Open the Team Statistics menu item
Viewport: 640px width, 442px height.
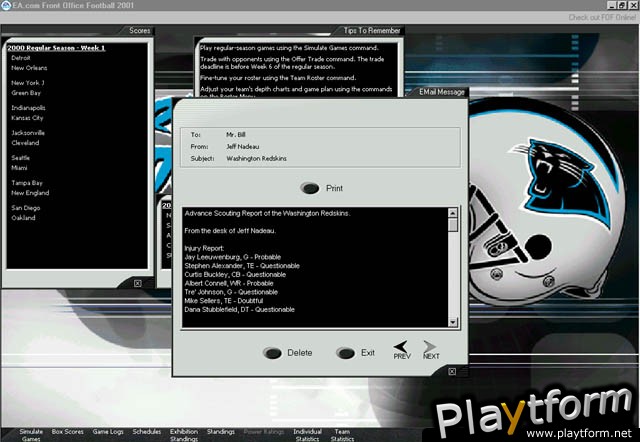[x=342, y=435]
